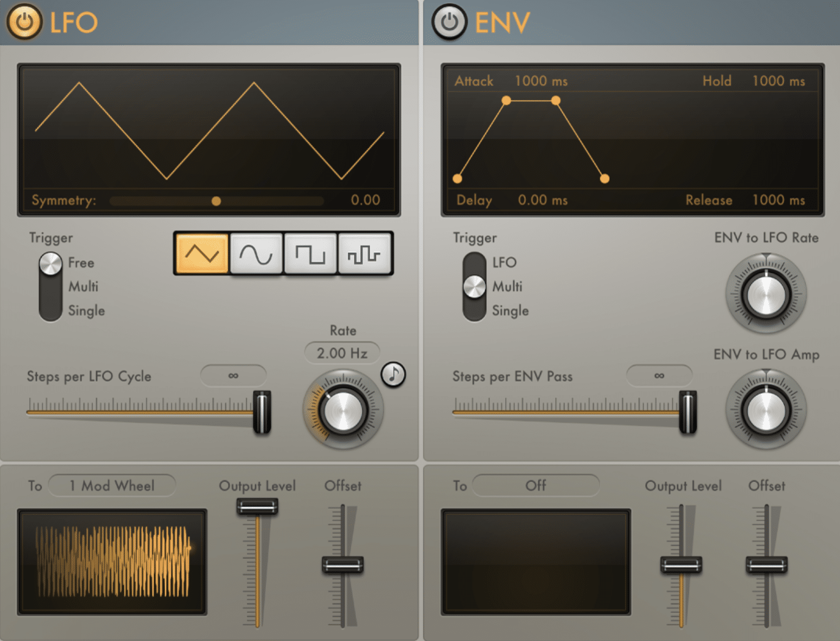840x641 pixels.
Task: Click the envelope release end point
Action: tap(604, 178)
